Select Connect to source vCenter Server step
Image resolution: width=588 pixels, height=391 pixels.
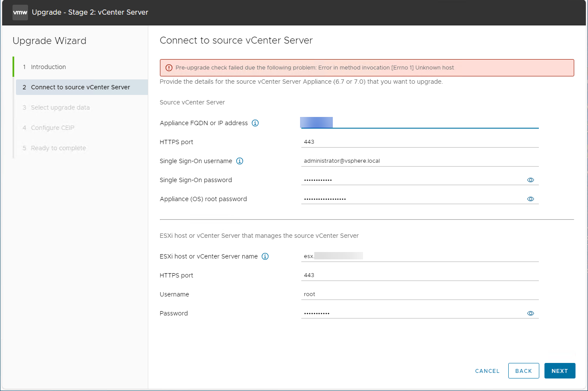[80, 87]
